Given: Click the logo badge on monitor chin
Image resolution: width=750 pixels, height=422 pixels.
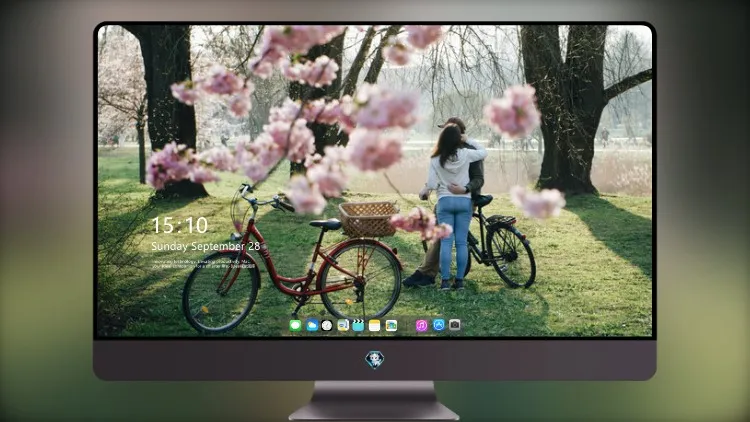Looking at the screenshot, I should coord(375,359).
